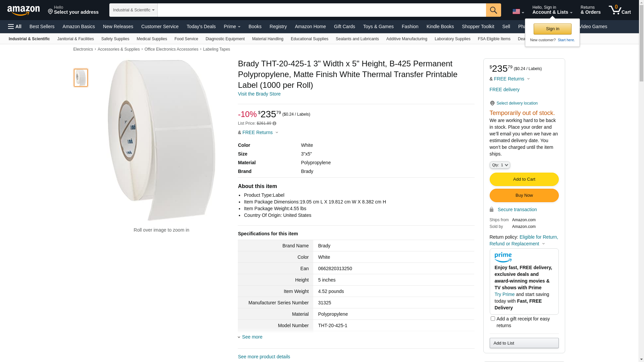Click the Add to Cart button
644x362 pixels.
(x=524, y=179)
